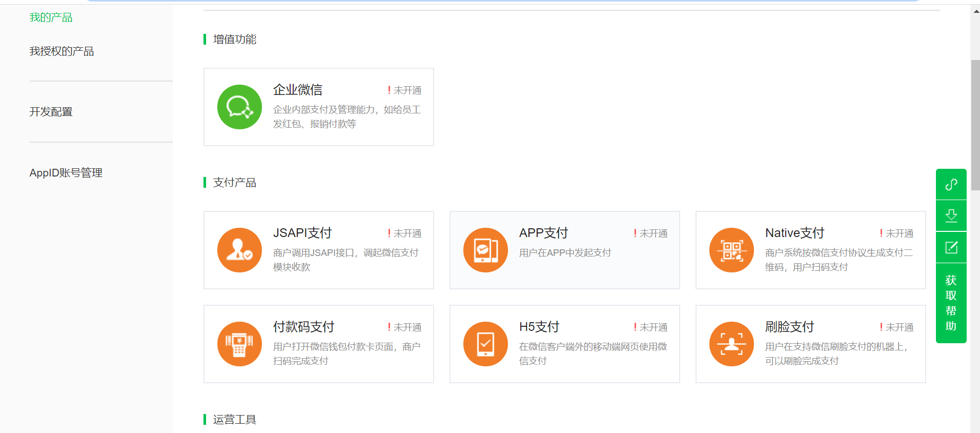Click the 商户调用JSAPI接口 description text
980x433 pixels.
tap(346, 260)
